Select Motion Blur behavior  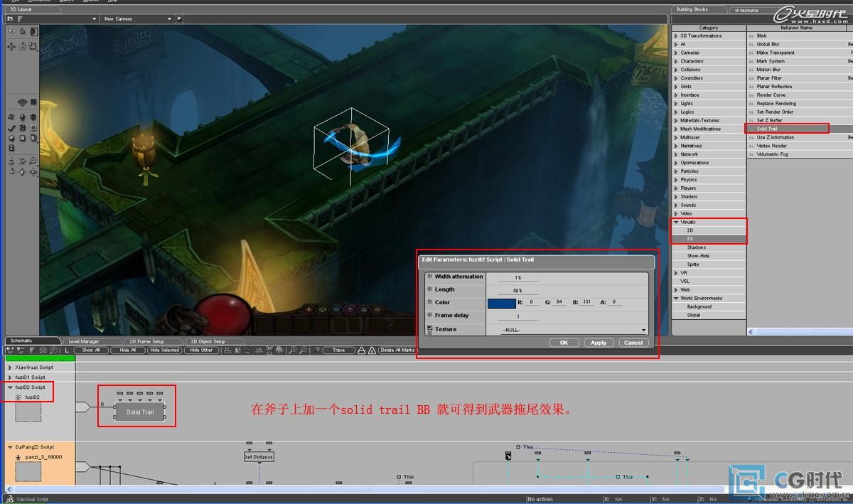coord(768,70)
